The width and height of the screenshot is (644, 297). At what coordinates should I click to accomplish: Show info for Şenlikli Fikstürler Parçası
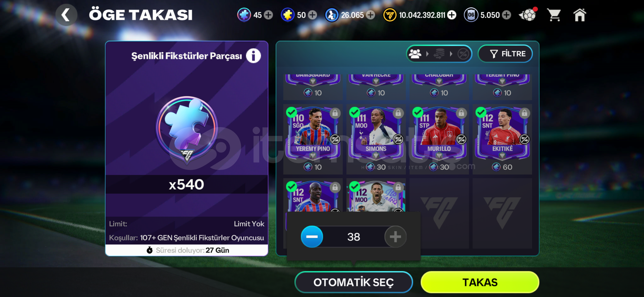(253, 56)
